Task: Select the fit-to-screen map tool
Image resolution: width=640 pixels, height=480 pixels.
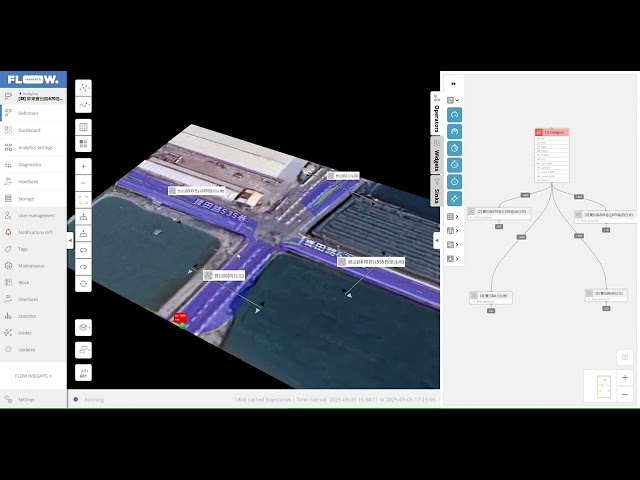Action: [84, 199]
